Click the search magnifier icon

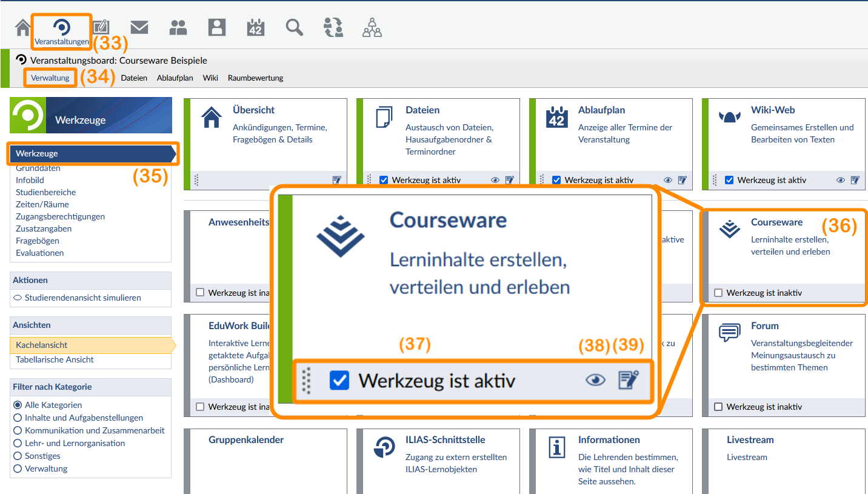pyautogui.click(x=295, y=27)
